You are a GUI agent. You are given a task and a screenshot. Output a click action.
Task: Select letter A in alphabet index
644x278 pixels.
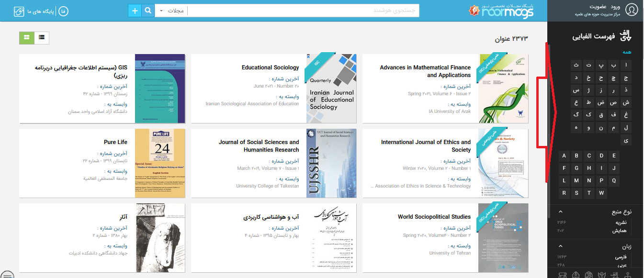(564, 156)
